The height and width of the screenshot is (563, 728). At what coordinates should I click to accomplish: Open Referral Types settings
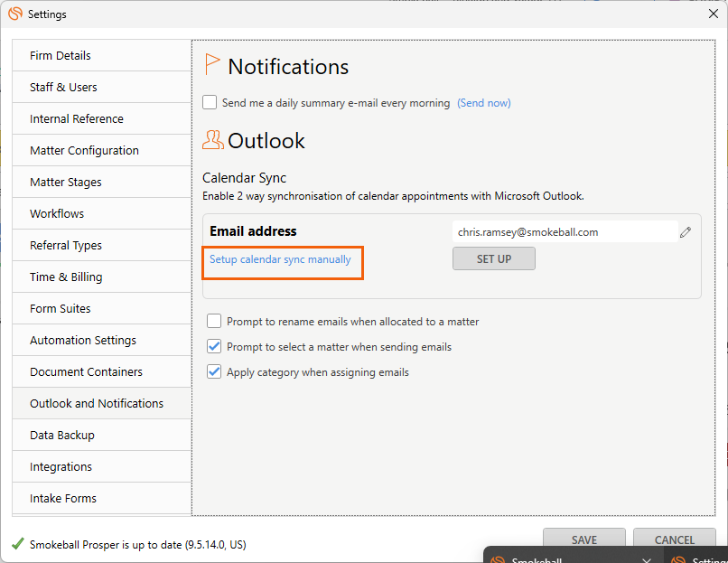[x=102, y=245]
